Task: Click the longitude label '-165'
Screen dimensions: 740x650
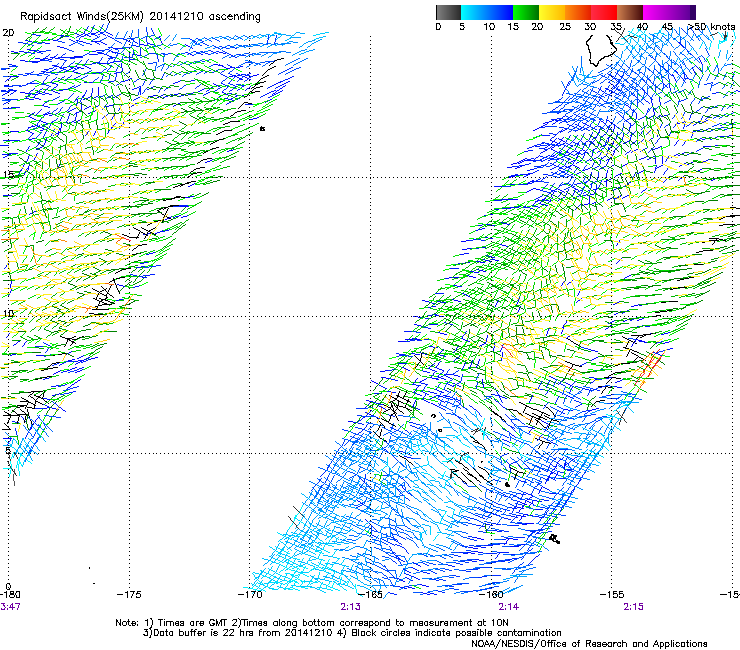Action: [x=370, y=595]
